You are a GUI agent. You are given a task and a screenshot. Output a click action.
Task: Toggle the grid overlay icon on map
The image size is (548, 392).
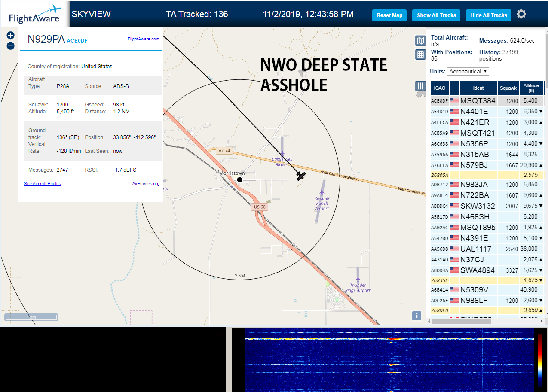tap(420, 55)
